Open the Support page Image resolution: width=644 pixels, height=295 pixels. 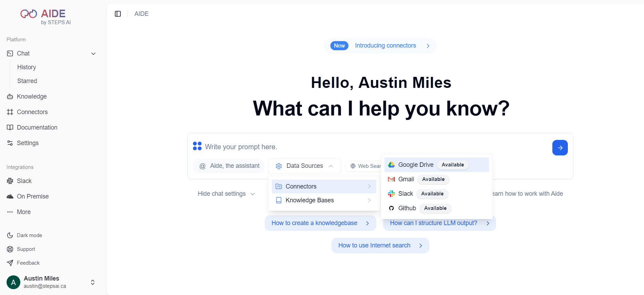(26, 249)
